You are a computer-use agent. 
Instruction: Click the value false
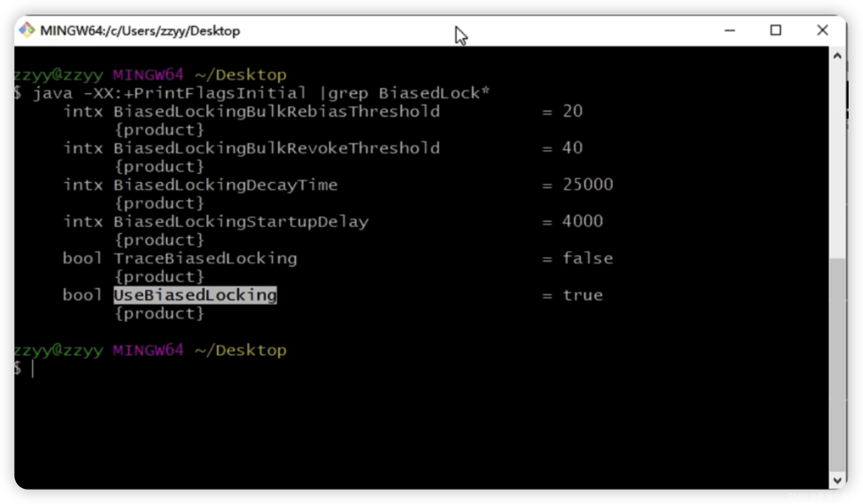point(588,258)
